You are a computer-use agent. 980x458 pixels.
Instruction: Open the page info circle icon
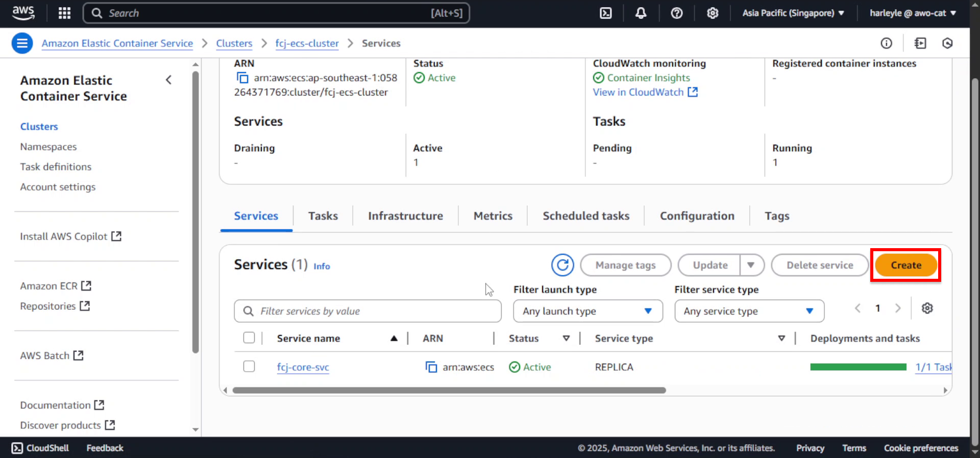887,43
